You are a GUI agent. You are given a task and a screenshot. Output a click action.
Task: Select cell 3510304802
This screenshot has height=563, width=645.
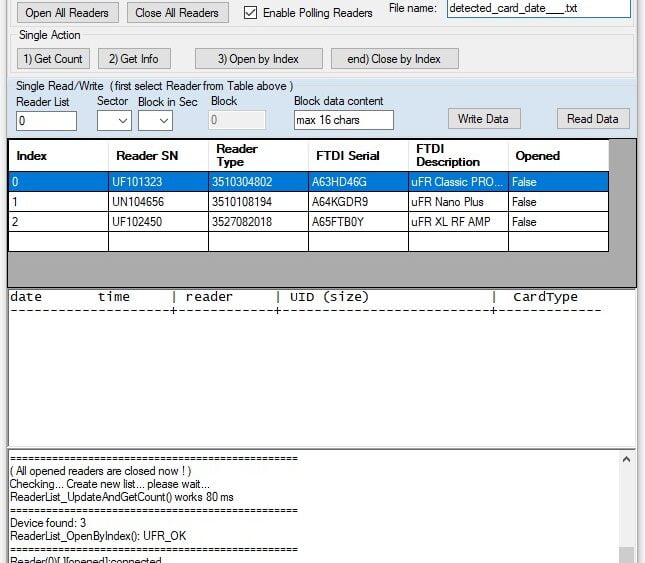tap(258, 182)
